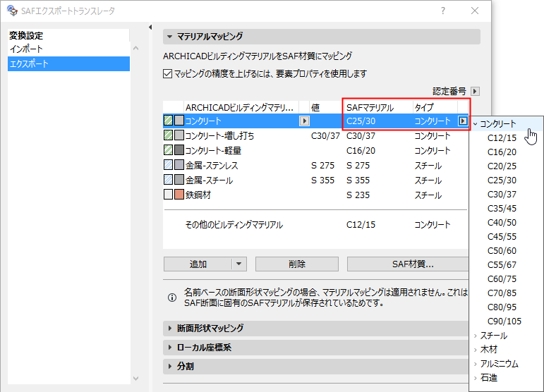Click the gray surface swatch of コンクリート row
Image resolution: width=544 pixels, height=392 pixels.
tap(179, 121)
